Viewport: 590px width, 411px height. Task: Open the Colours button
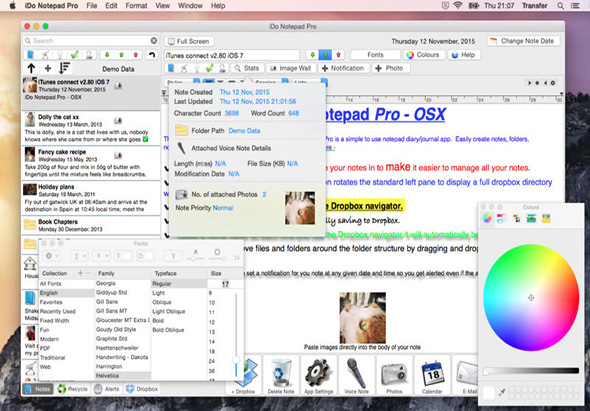coord(423,55)
